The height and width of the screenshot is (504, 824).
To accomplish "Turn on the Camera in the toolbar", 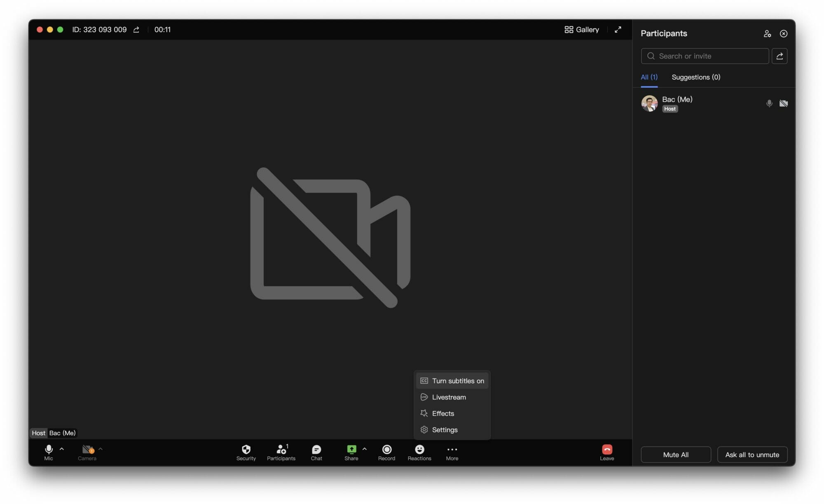I will (x=87, y=452).
